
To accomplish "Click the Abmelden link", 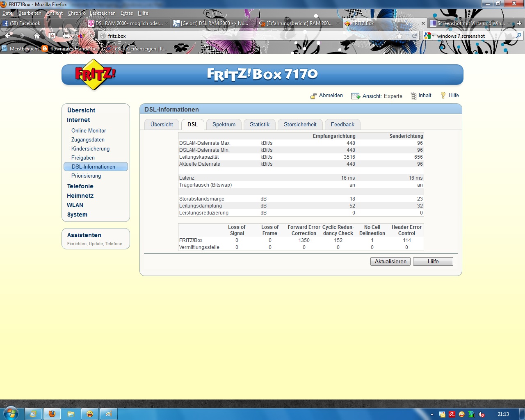I will coord(331,95).
